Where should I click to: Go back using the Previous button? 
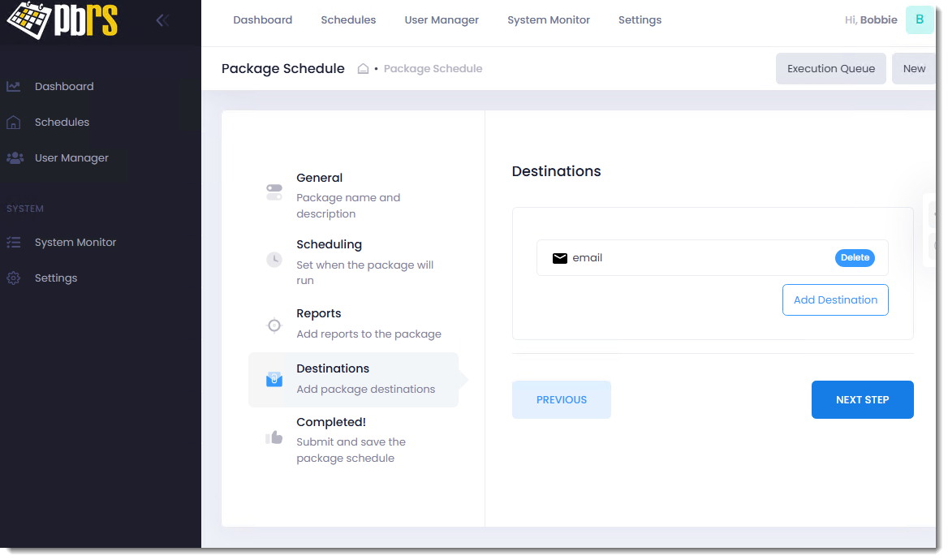[561, 399]
